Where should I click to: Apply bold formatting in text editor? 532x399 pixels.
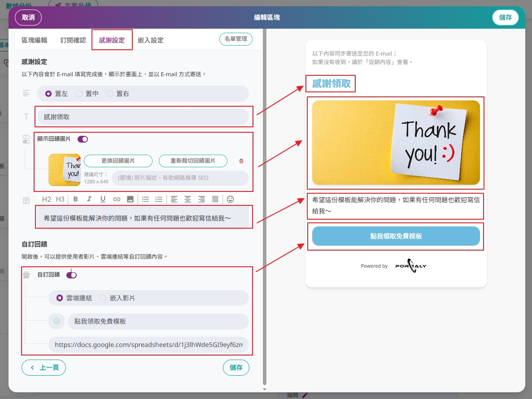pos(76,199)
